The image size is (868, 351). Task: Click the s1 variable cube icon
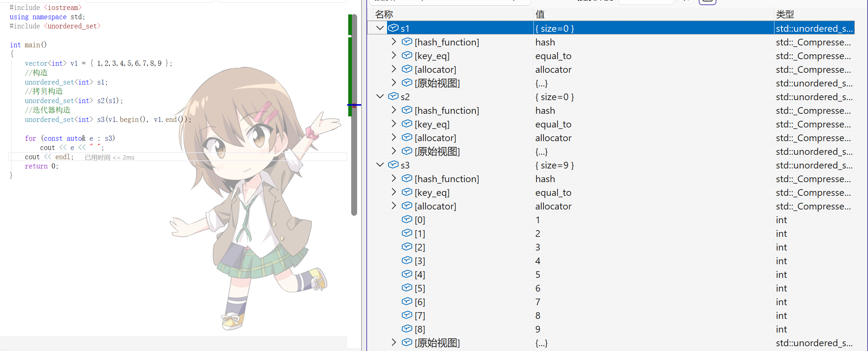393,28
